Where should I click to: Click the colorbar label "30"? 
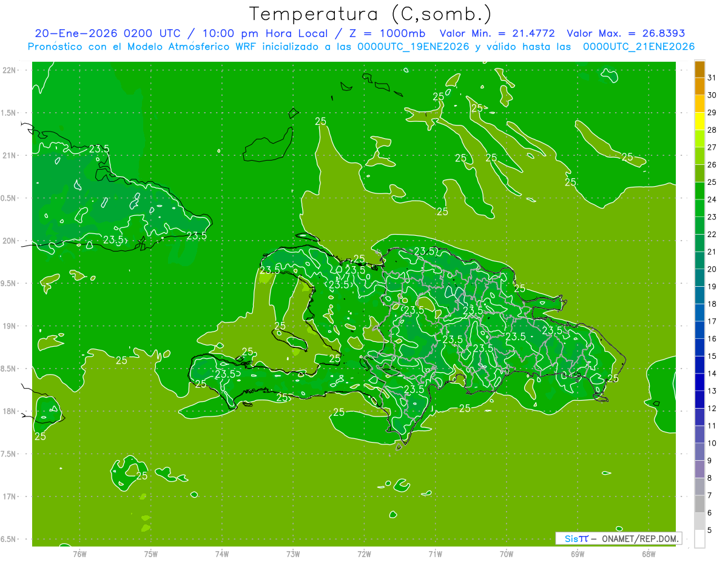pyautogui.click(x=712, y=95)
